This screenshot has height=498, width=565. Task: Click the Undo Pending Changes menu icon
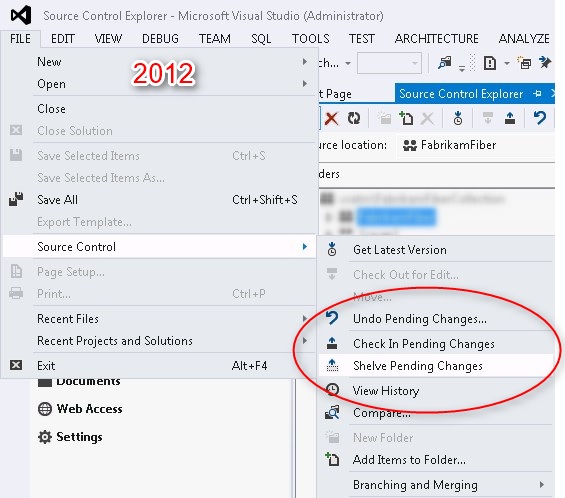click(x=332, y=317)
